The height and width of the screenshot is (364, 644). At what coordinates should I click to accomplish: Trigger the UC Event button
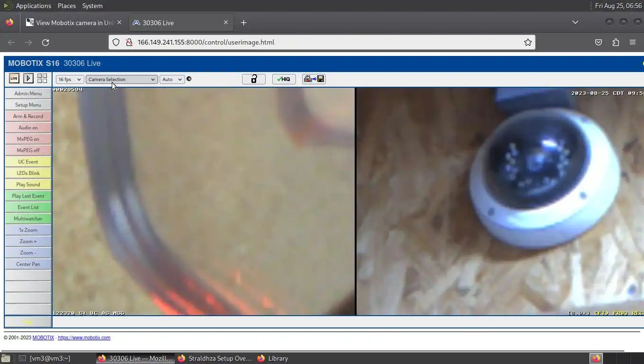tap(28, 162)
